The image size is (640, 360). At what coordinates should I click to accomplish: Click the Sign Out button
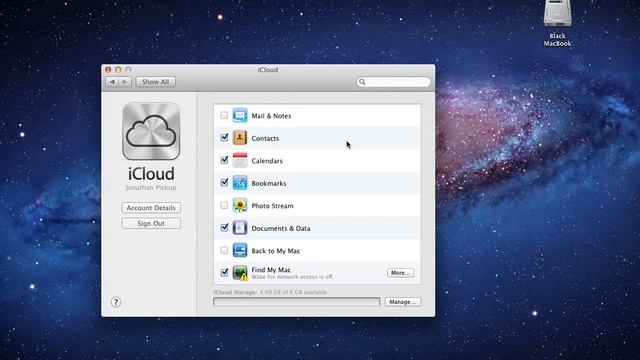[151, 223]
